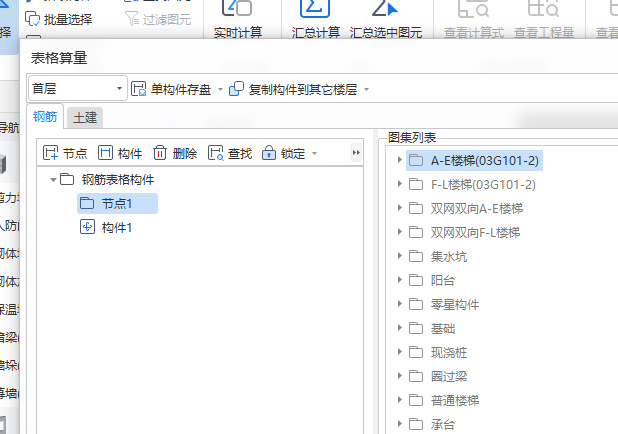Click the 基础 folder icon
Viewport: 618px width, 434px height.
(x=416, y=328)
